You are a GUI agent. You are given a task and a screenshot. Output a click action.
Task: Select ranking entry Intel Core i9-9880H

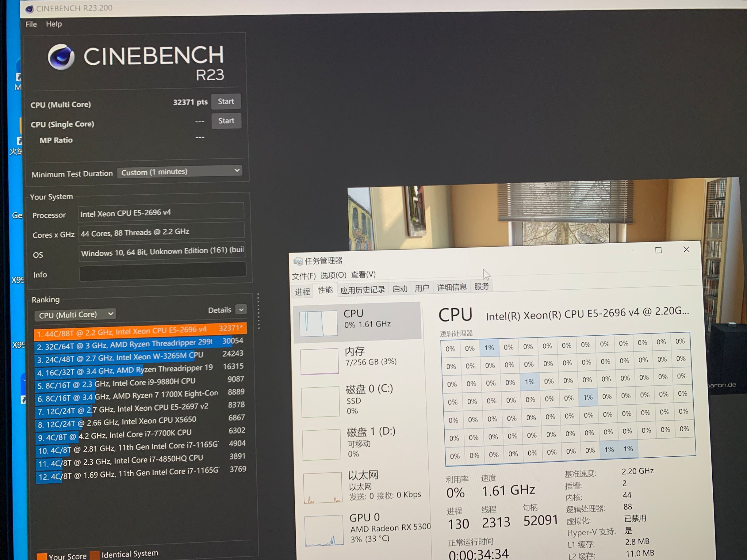pos(141,383)
